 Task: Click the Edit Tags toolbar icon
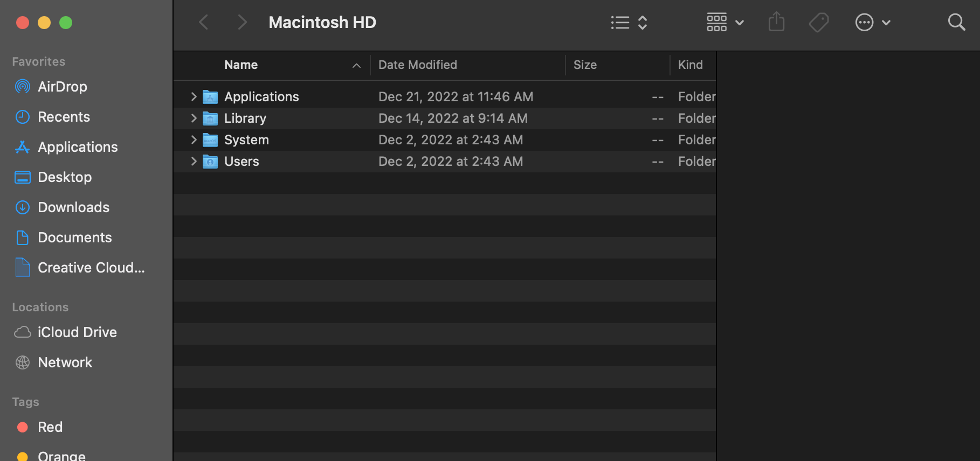click(819, 23)
